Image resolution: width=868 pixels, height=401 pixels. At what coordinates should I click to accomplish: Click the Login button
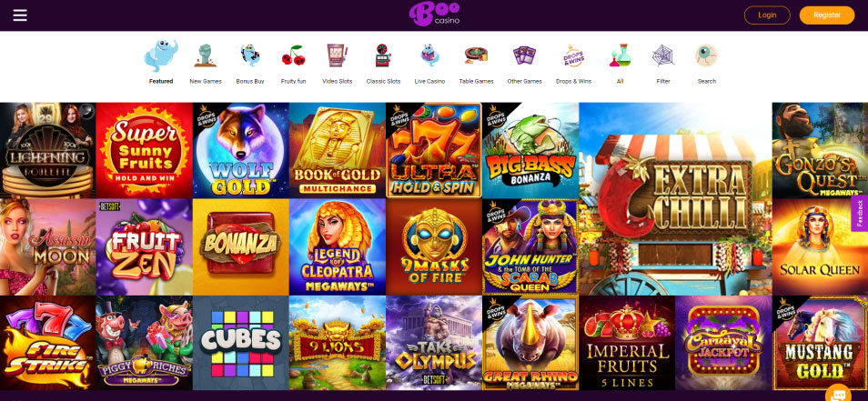[767, 15]
